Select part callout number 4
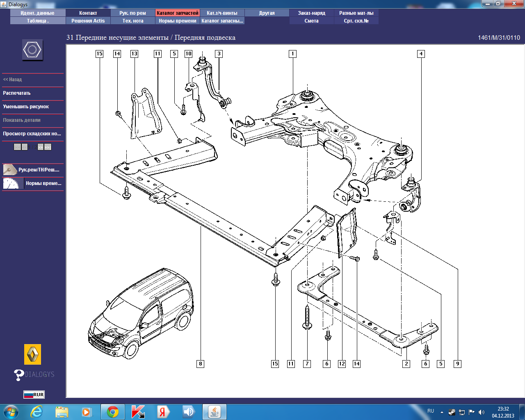525x420 pixels. point(421,54)
